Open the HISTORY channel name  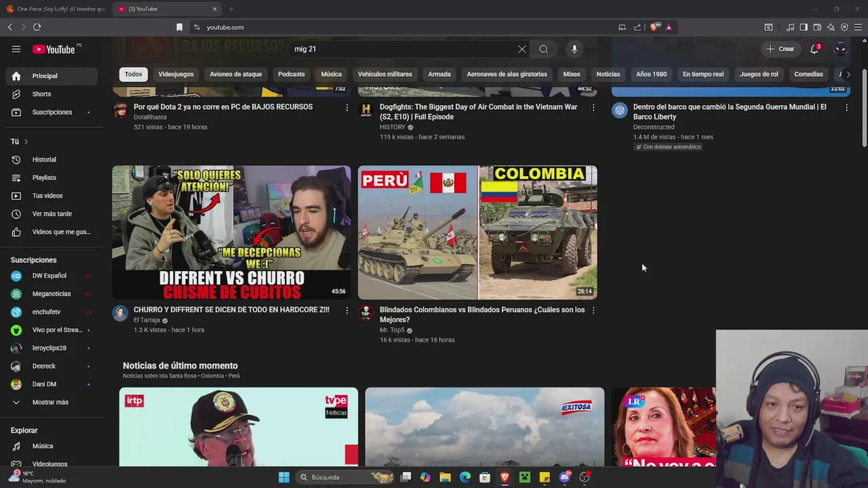(393, 127)
